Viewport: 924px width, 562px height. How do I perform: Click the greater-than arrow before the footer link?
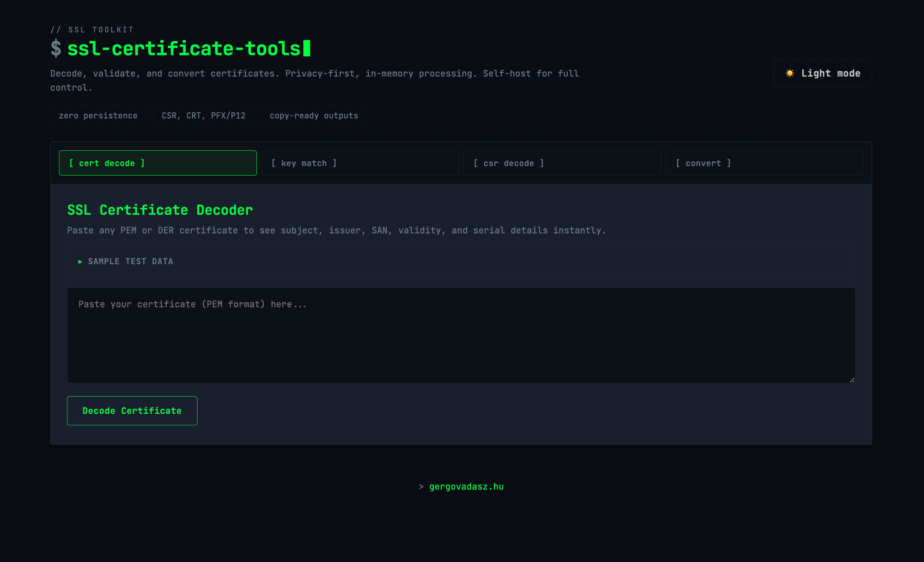tap(421, 487)
